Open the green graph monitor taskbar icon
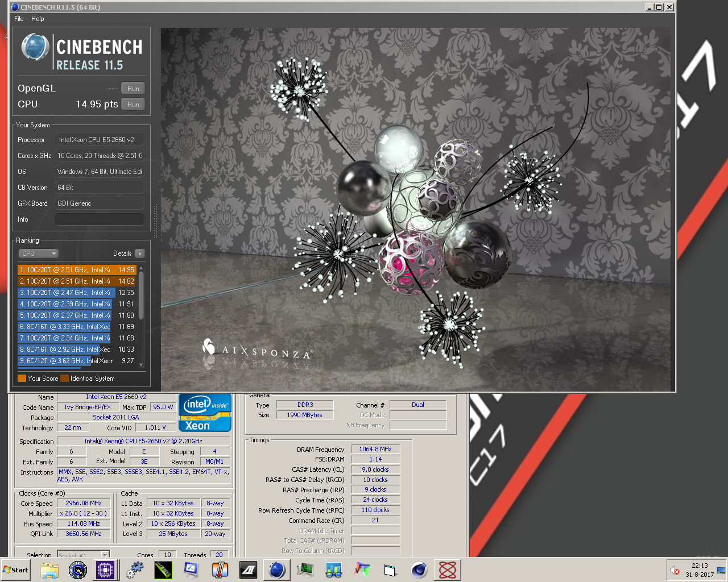Viewport: 728px width, 582px height. tap(305, 570)
